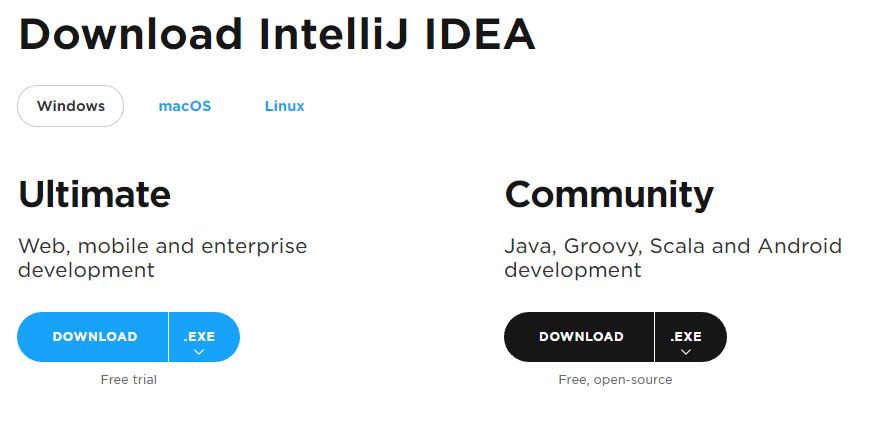The width and height of the screenshot is (869, 446).
Task: Click the chevron arrow under blue .EXE
Action: click(200, 351)
